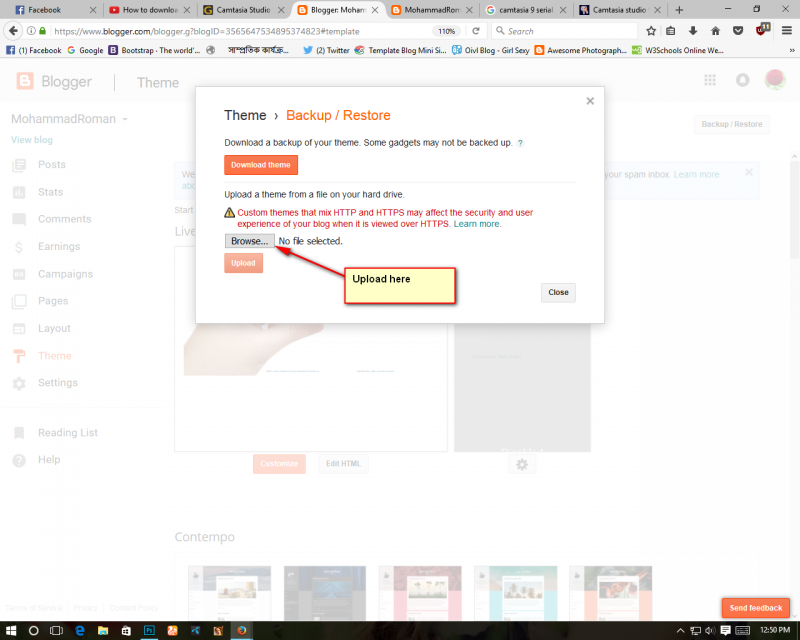Open the W3Schools Online bookmark
The image size is (800, 640).
coord(678,50)
